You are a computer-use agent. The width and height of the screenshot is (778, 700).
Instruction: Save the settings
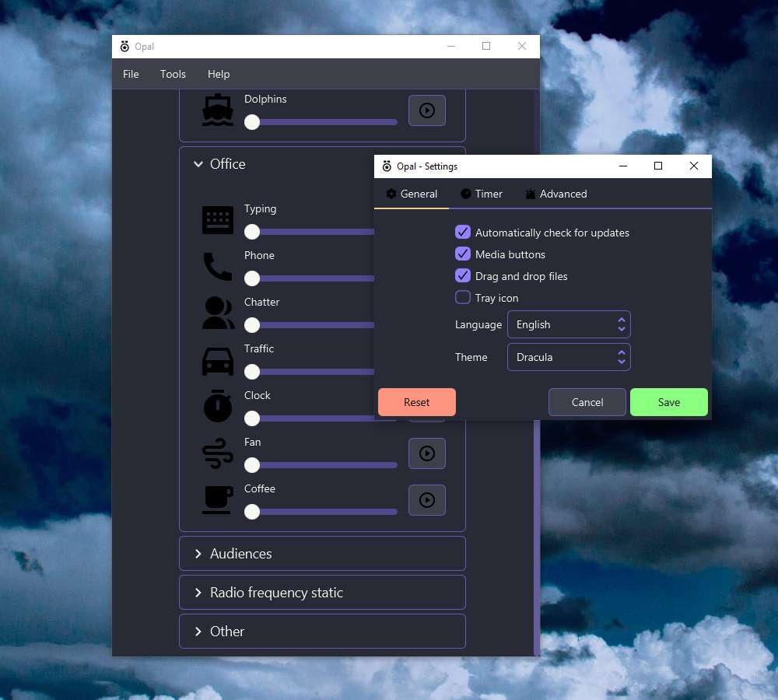669,402
